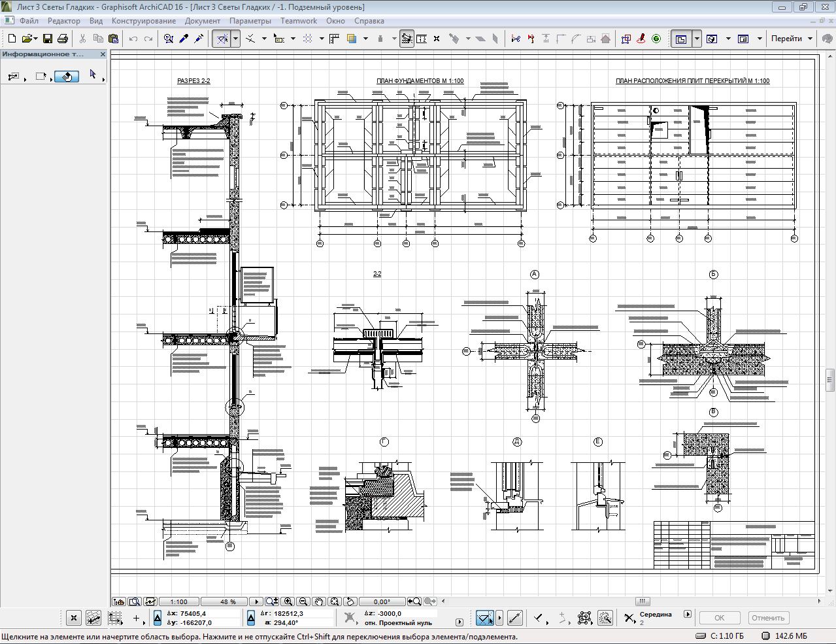Click the zoom in magnifier icon
The image size is (836, 644).
pos(288,602)
